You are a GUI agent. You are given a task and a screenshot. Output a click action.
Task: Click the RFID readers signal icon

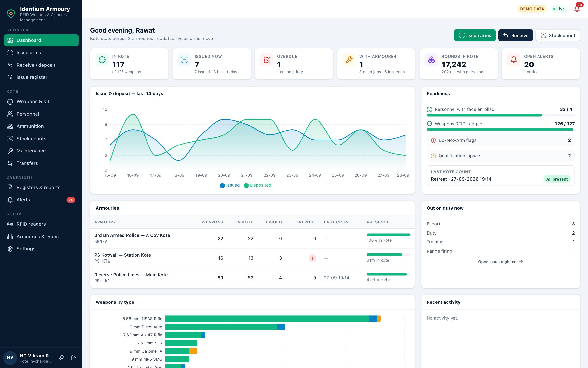tap(10, 224)
